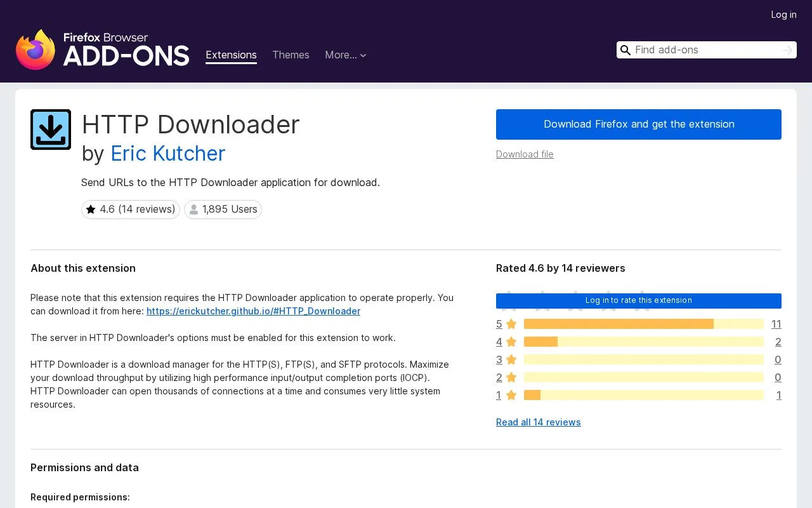Click the four-star rating bar
Screen dimensions: 812x508
(x=644, y=342)
